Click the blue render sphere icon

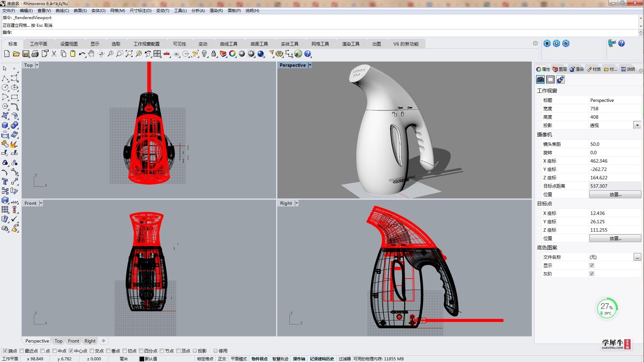261,54
